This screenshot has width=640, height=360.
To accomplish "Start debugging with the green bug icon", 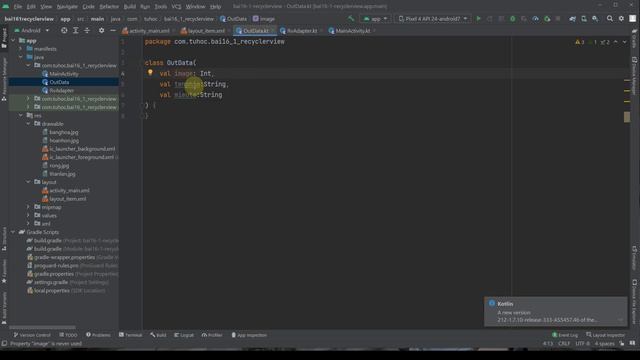I will pos(513,18).
